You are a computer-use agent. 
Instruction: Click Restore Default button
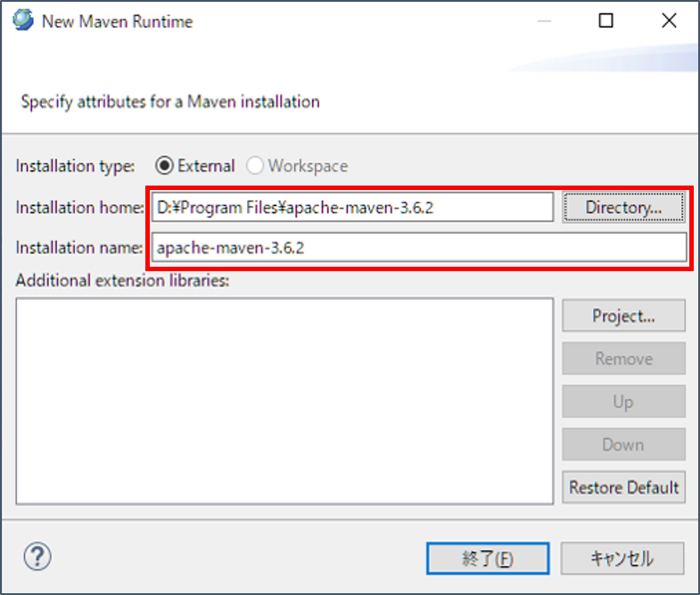coord(623,487)
